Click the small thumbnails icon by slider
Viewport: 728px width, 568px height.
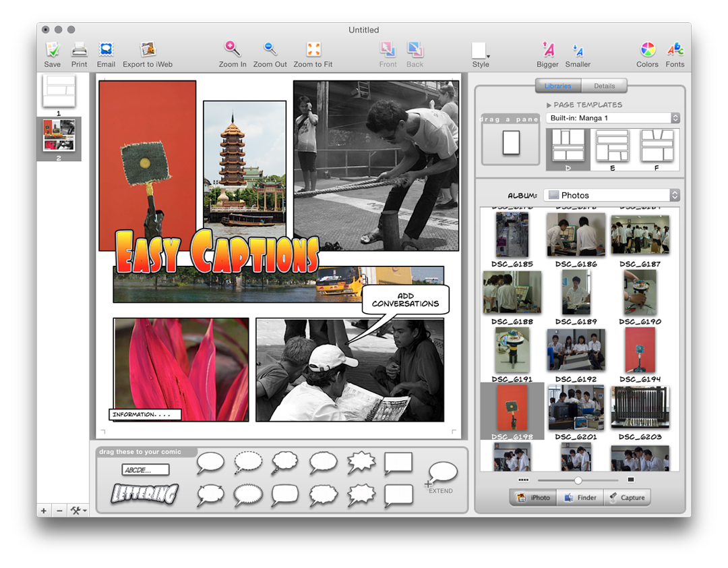click(x=524, y=480)
